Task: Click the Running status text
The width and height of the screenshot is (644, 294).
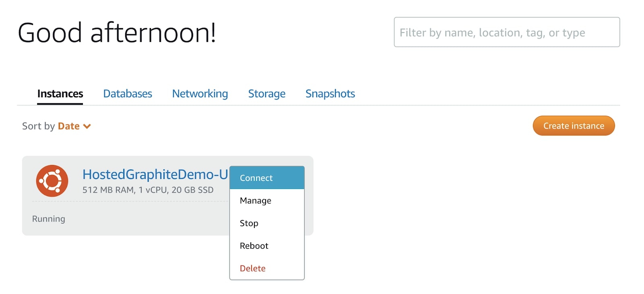Action: coord(49,219)
